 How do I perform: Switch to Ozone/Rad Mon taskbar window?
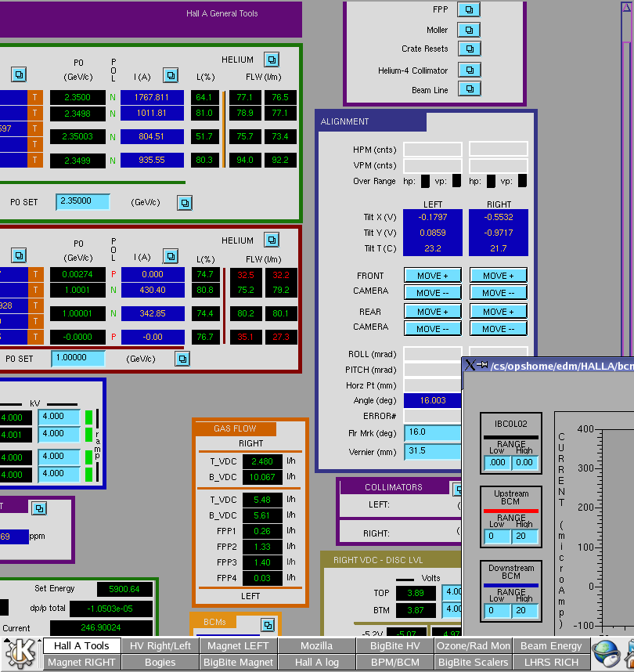pyautogui.click(x=473, y=645)
